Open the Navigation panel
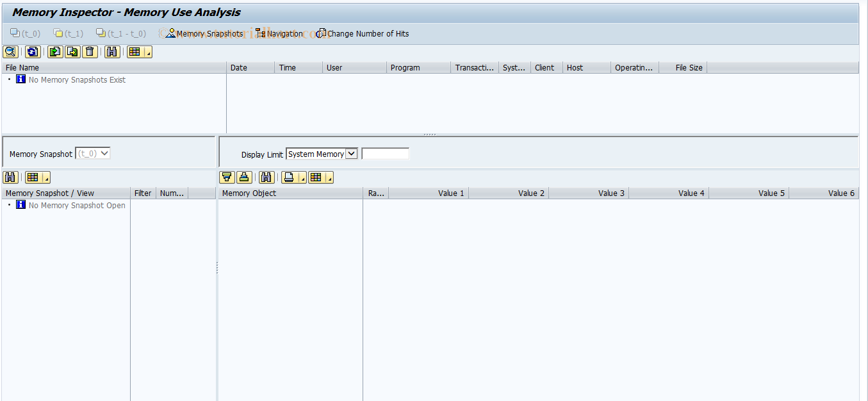 [x=279, y=33]
